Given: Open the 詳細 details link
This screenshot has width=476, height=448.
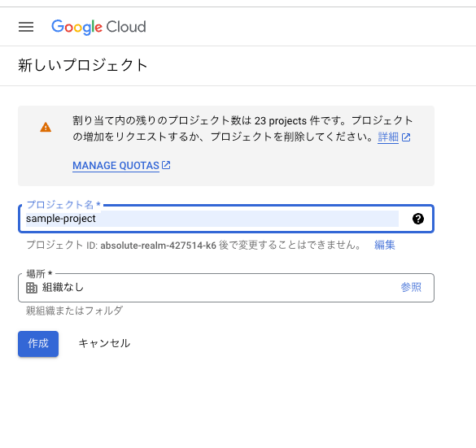Looking at the screenshot, I should (x=388, y=137).
